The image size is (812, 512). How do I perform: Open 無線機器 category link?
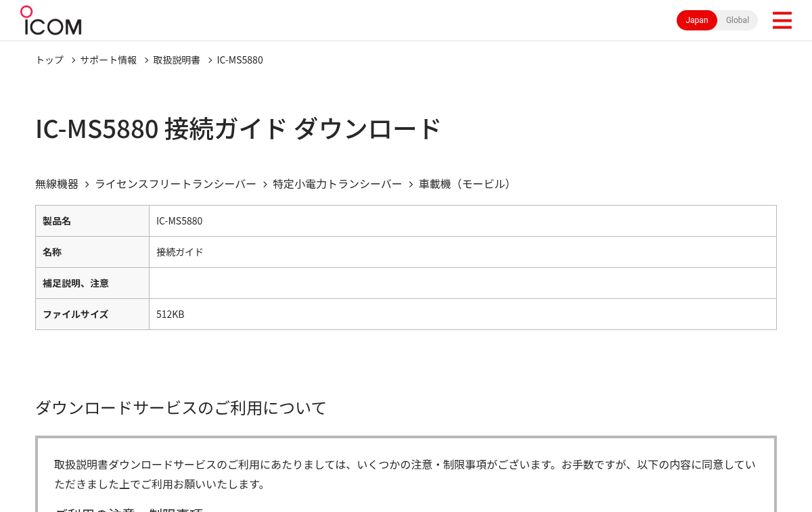[x=57, y=184]
